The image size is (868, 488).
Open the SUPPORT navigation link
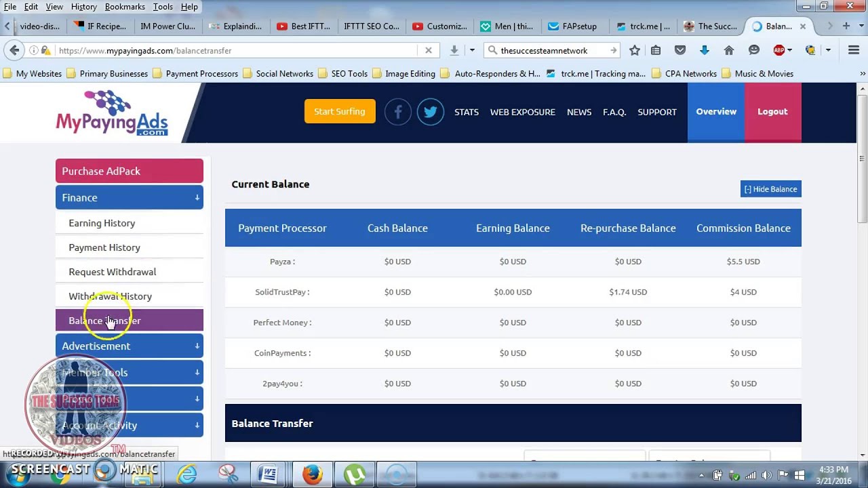pyautogui.click(x=657, y=112)
